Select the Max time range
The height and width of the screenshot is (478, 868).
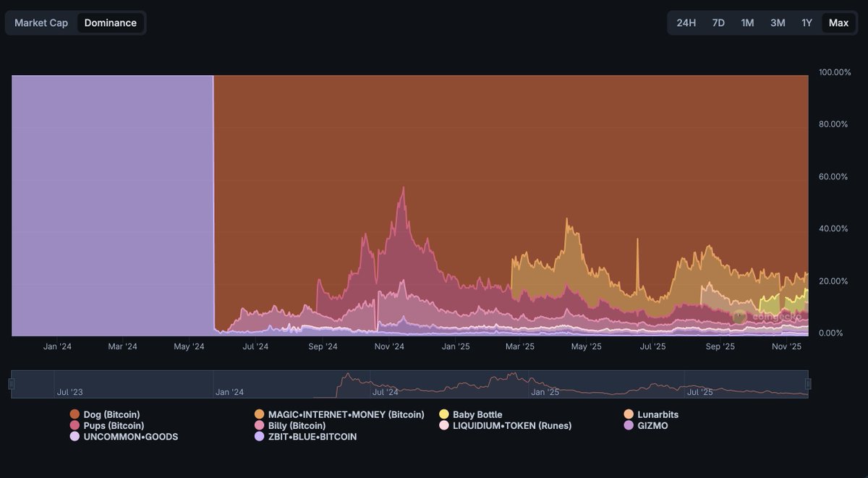[x=838, y=22]
